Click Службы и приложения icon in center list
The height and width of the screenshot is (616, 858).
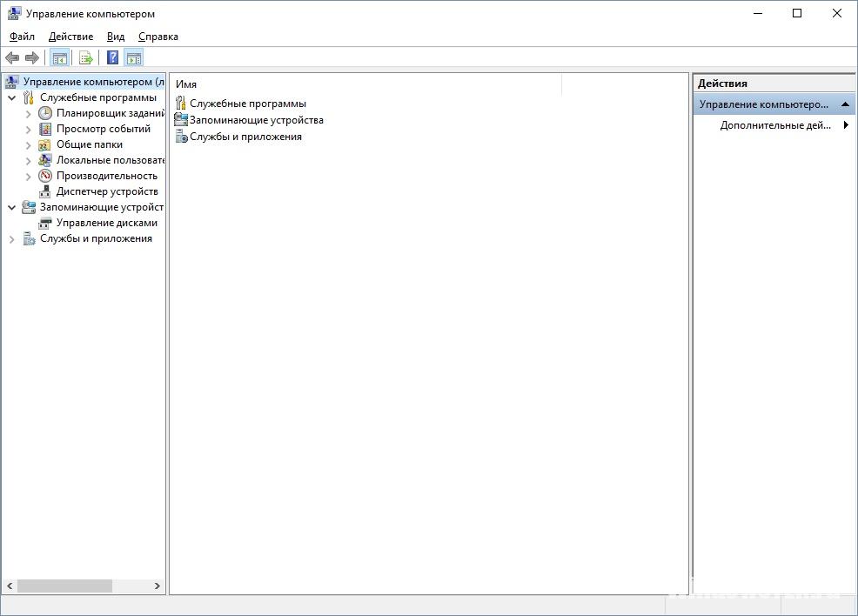pos(181,137)
